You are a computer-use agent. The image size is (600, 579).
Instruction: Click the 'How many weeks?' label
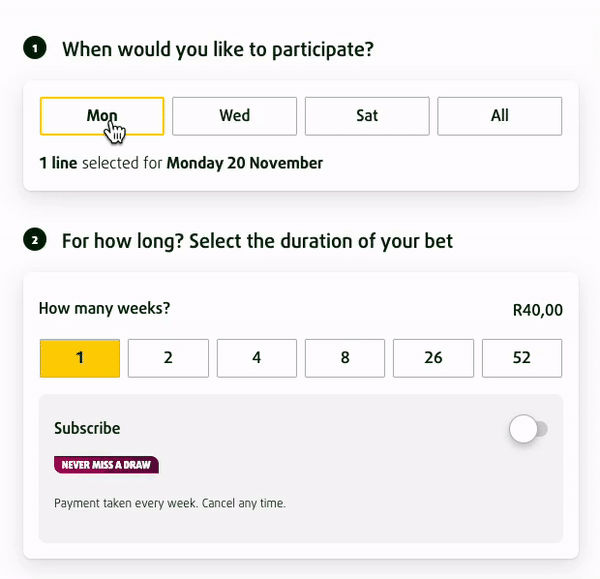104,308
